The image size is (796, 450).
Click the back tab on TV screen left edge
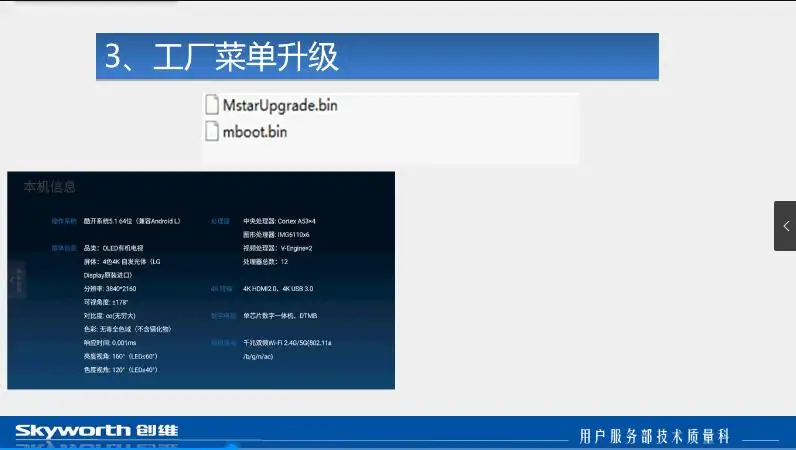(x=17, y=279)
